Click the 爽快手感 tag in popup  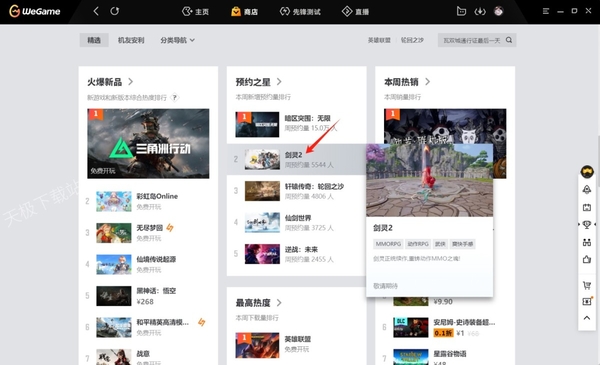pyautogui.click(x=462, y=244)
